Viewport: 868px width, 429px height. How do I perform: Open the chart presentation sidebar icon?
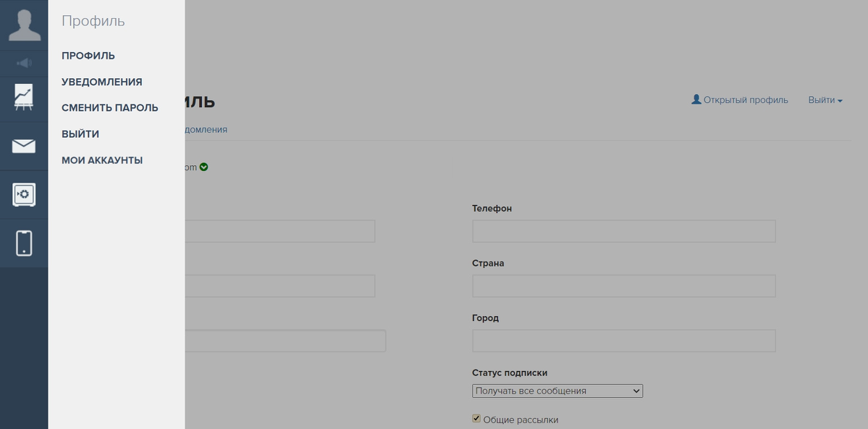pos(24,98)
